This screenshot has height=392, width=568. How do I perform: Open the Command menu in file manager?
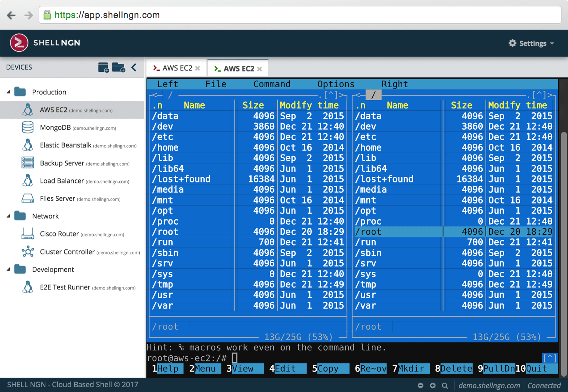272,84
